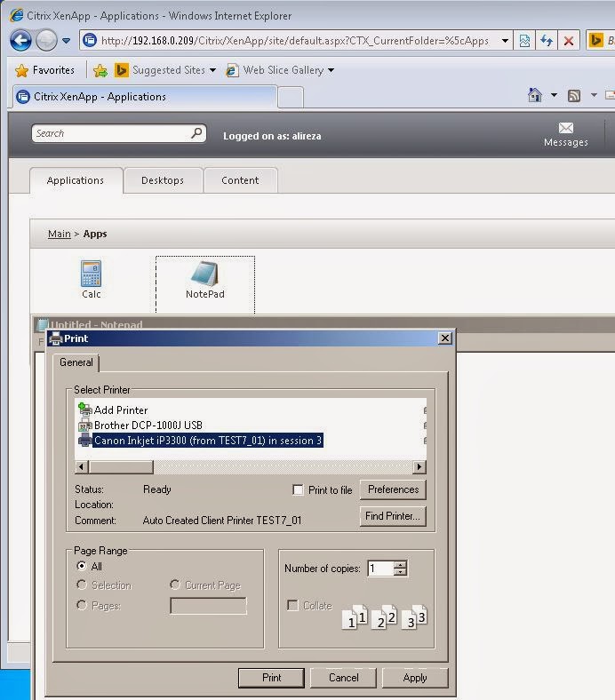Click the Refresh icon in address bar

[x=546, y=41]
